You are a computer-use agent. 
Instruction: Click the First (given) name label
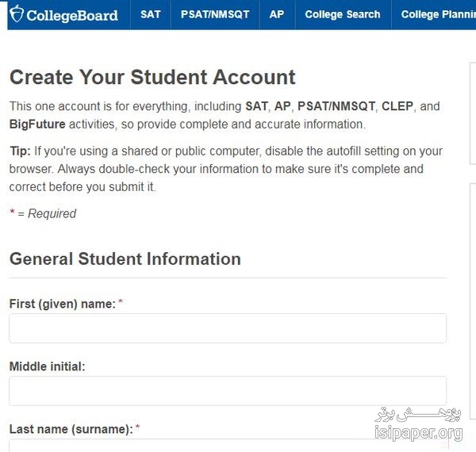[x=62, y=304]
